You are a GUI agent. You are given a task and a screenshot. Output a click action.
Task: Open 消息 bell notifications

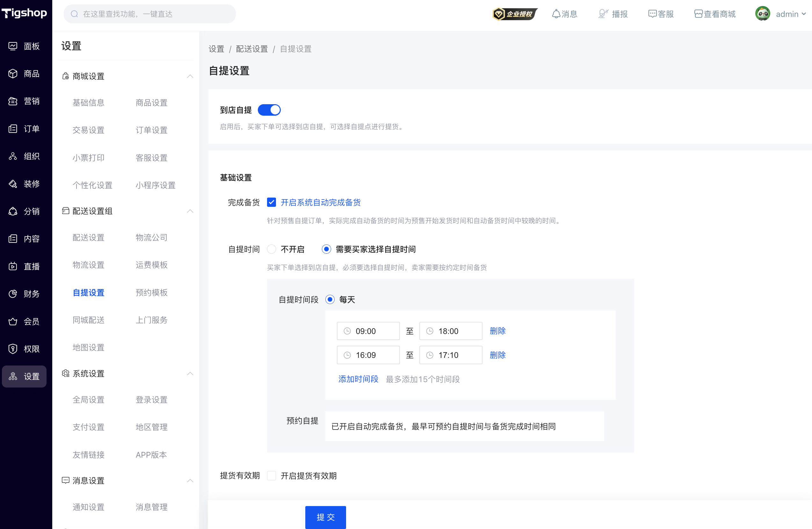tap(556, 14)
